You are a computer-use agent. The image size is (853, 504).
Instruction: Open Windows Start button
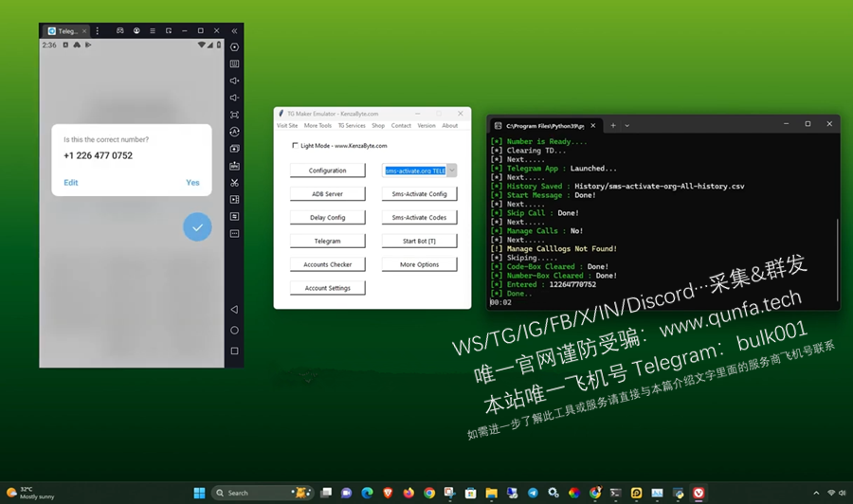pyautogui.click(x=200, y=494)
